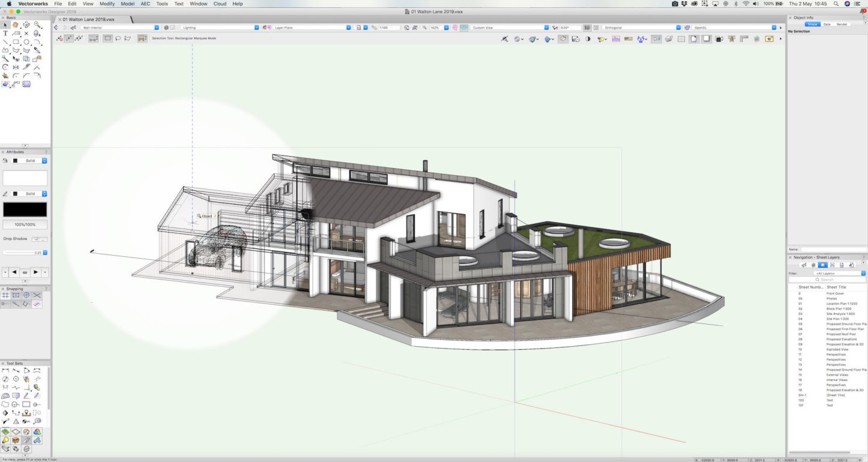Select the Text tool

coord(5,34)
